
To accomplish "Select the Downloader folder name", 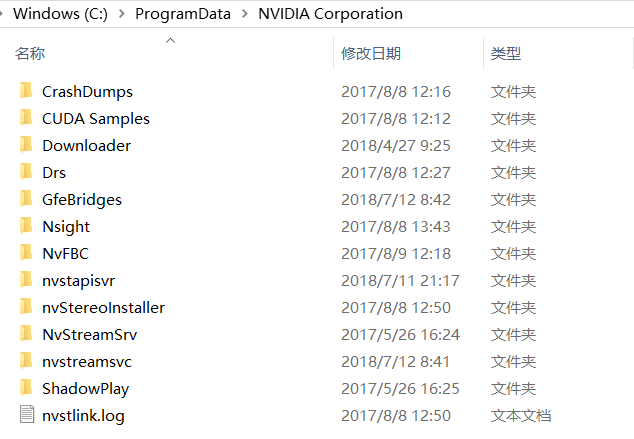I will 87,146.
